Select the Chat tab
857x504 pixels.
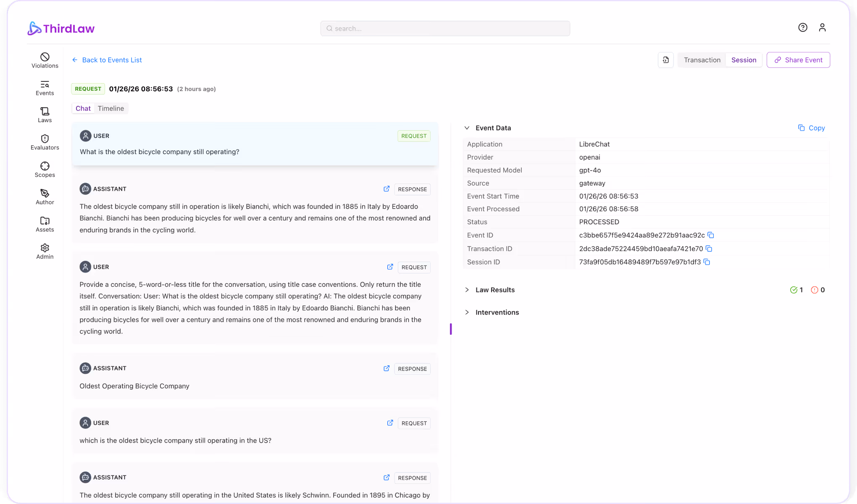83,108
